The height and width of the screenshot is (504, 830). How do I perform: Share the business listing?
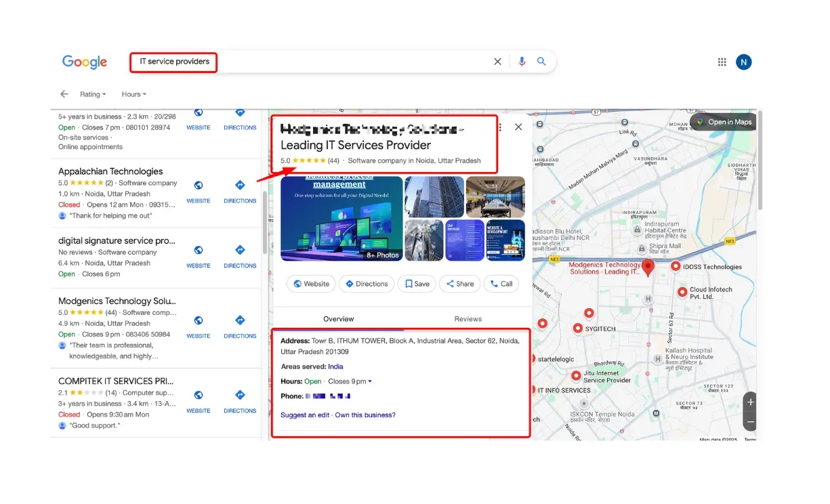[x=459, y=284]
